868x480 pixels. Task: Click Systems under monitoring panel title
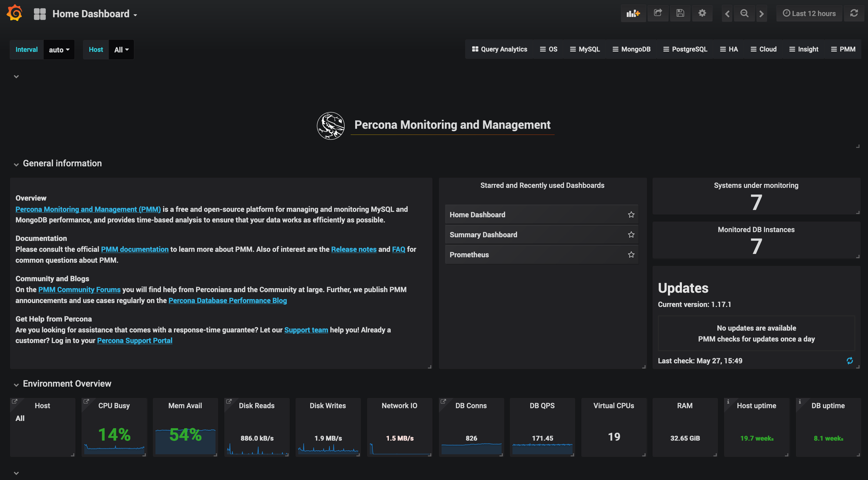point(756,185)
